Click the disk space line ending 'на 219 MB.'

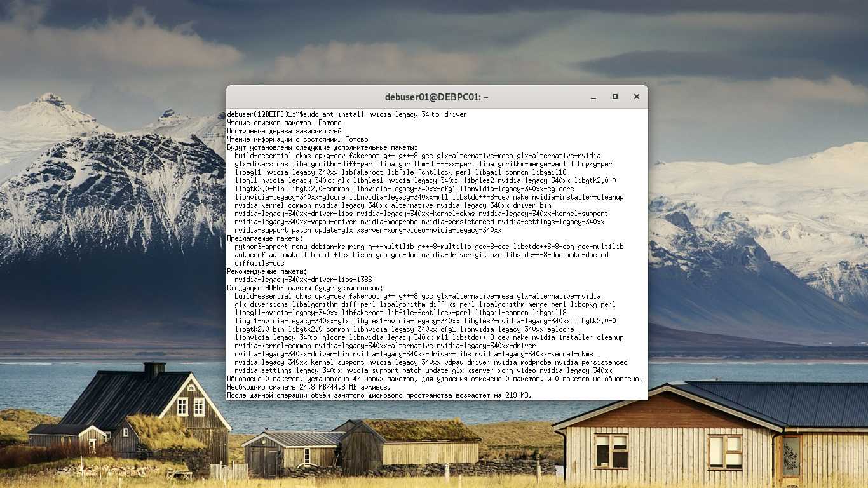pyautogui.click(x=379, y=395)
